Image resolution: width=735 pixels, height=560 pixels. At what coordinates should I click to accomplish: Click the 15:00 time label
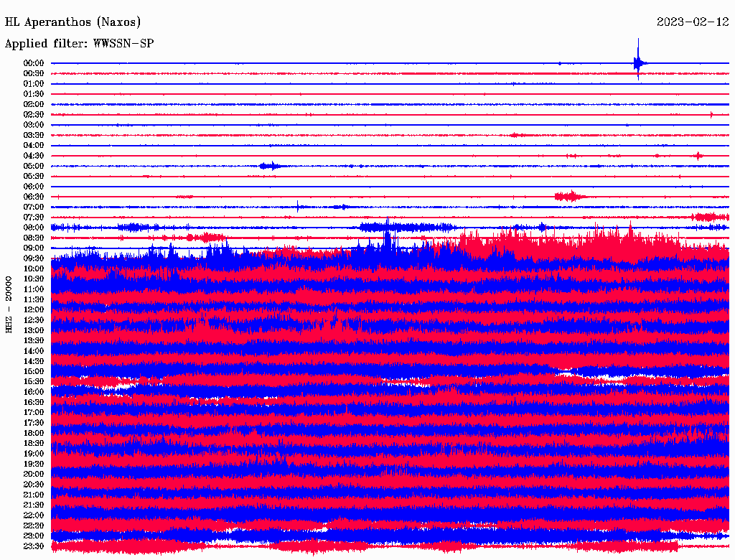tap(34, 371)
